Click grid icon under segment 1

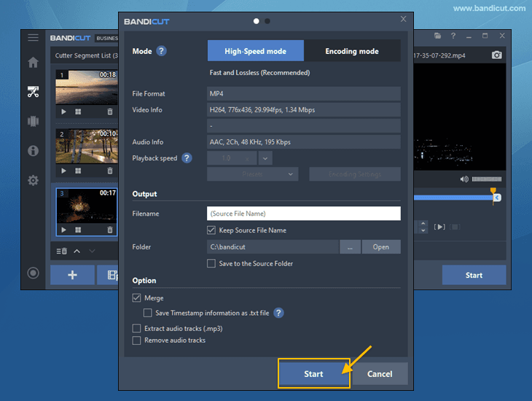[78, 112]
